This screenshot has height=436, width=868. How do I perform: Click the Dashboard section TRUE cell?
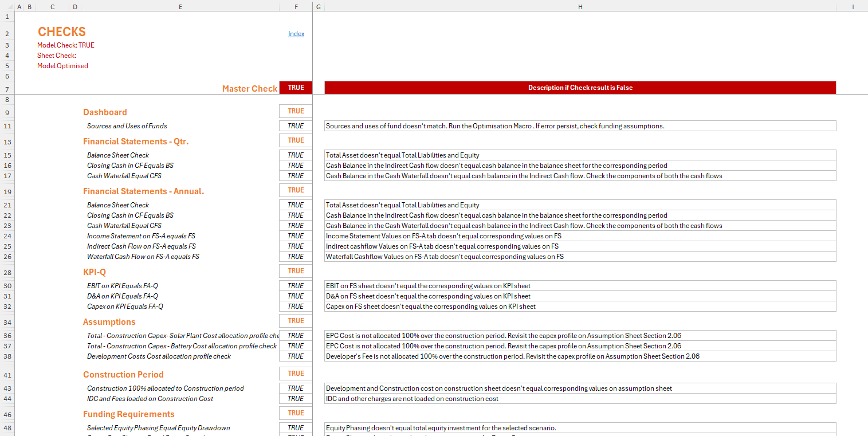(x=296, y=111)
